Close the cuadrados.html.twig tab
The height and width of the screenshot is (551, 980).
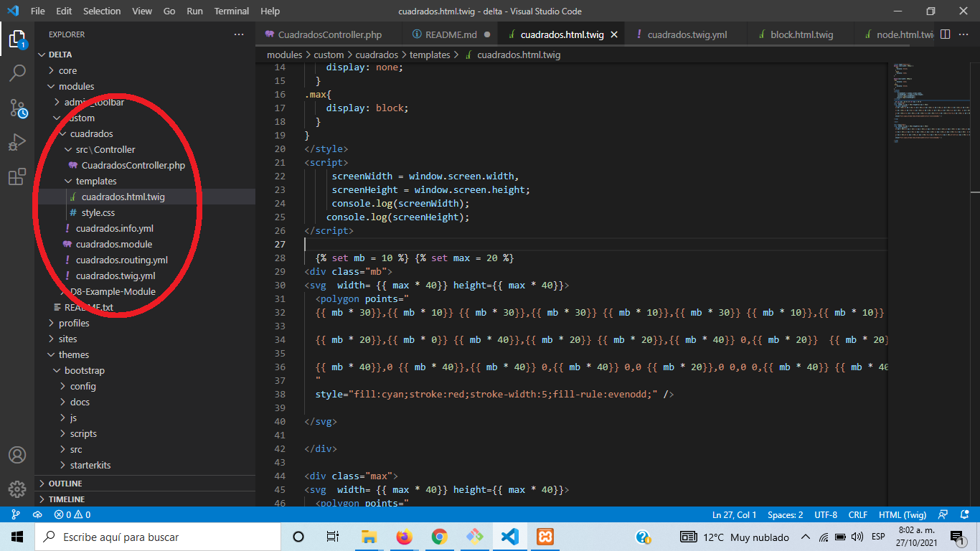[614, 34]
